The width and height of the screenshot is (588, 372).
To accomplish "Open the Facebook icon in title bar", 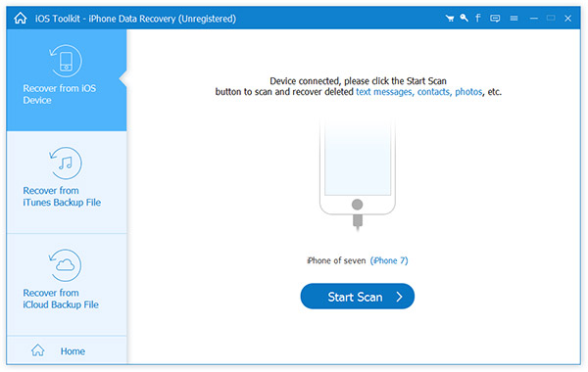I will click(478, 18).
